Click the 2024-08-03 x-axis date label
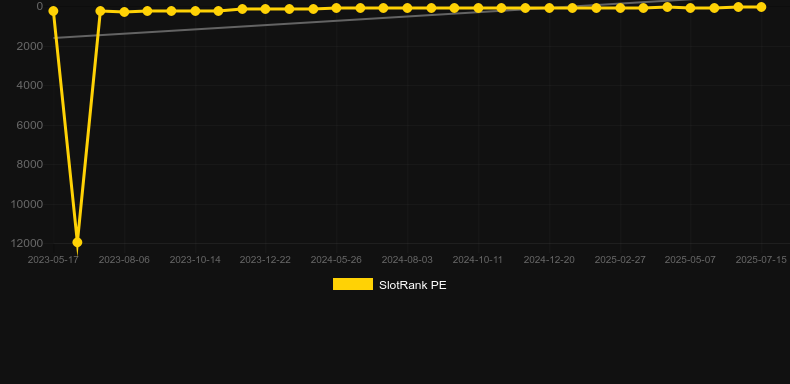Viewport: 790px width, 384px height. 407,260
